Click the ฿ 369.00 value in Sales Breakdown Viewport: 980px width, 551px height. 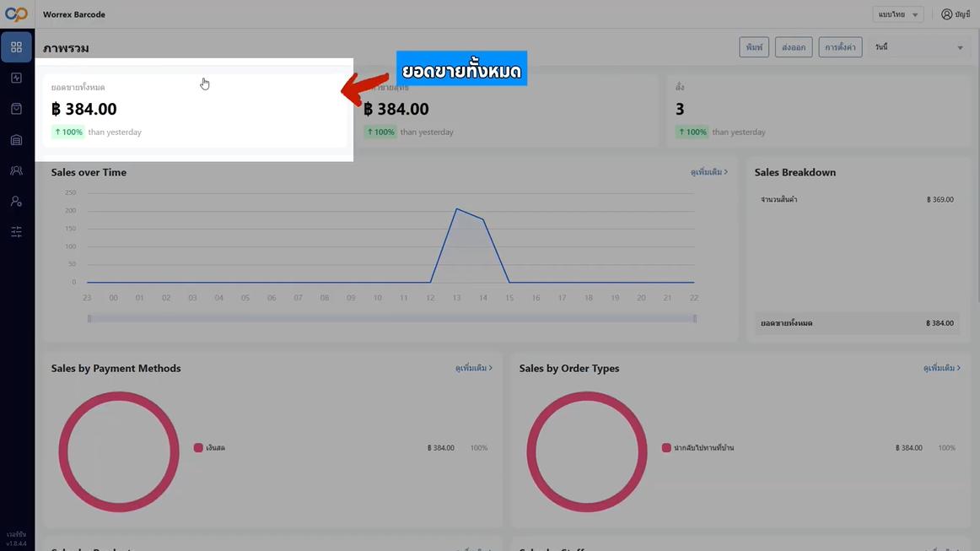tap(940, 199)
